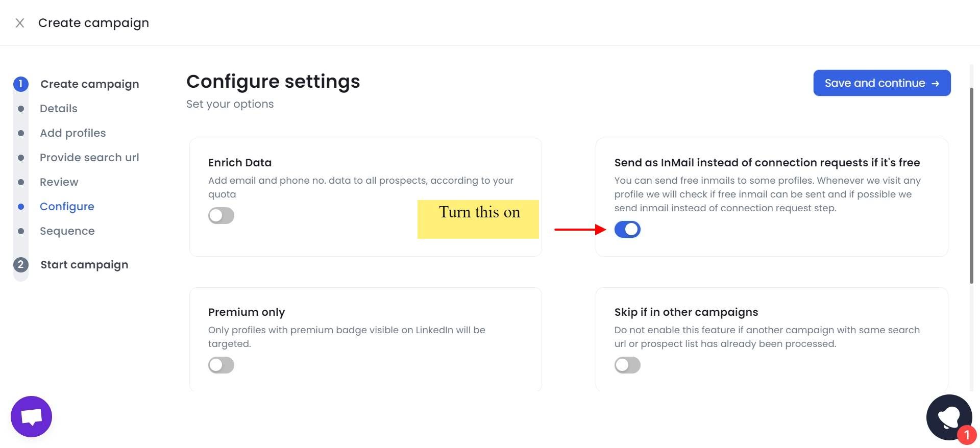Enable Skip if in other campaigns

(x=627, y=365)
